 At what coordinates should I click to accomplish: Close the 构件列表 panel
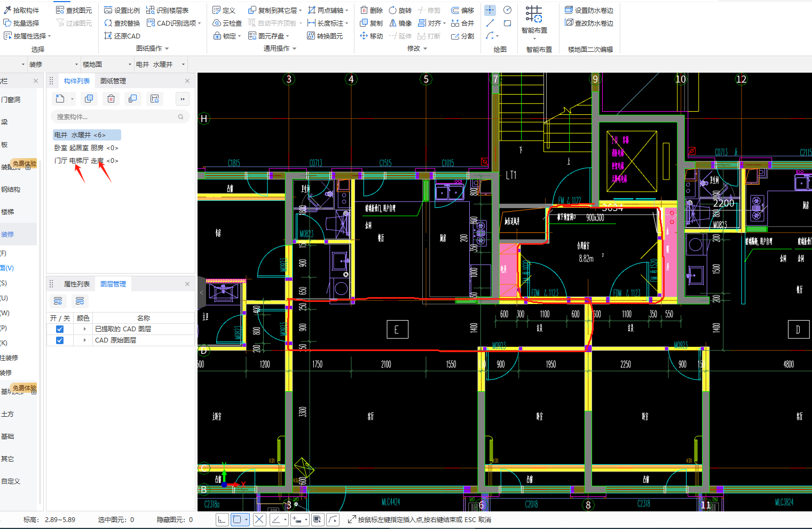(x=187, y=81)
